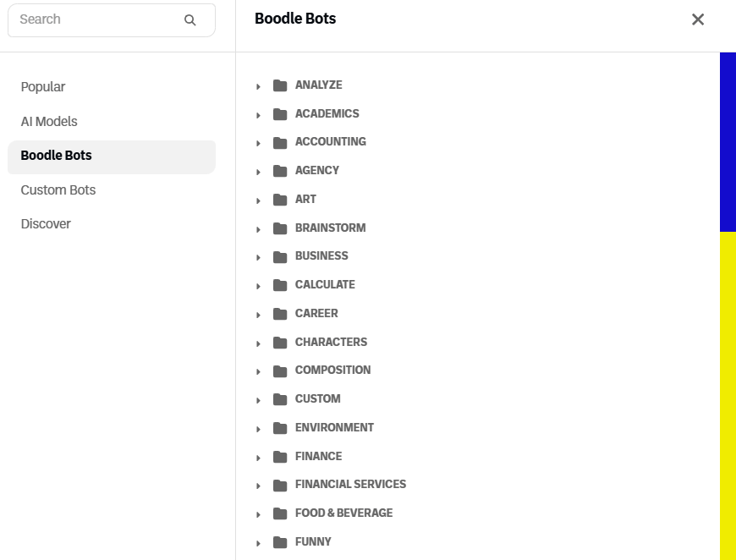The height and width of the screenshot is (560, 736).
Task: Click into the Search input field
Action: (x=93, y=19)
